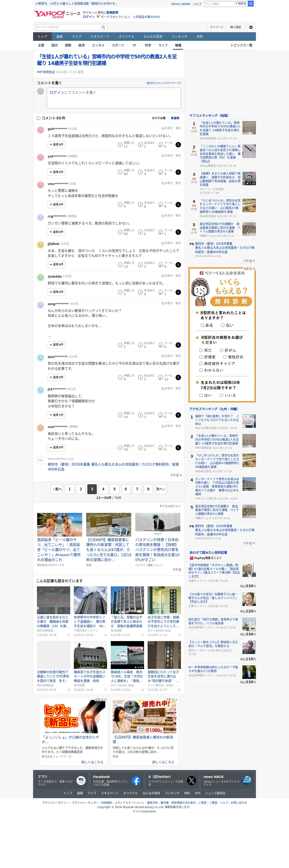This screenshot has height=868, width=289.
Task: Click the Facebook icon in the footer
Action: (x=136, y=781)
